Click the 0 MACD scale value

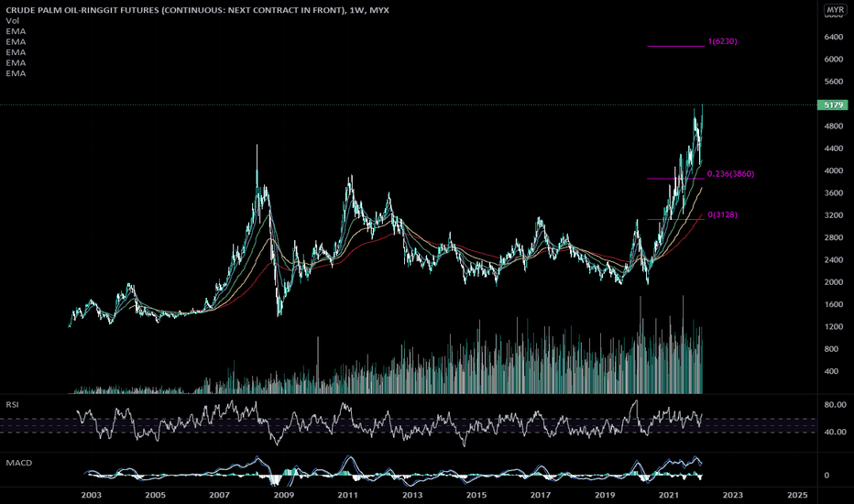(x=827, y=476)
